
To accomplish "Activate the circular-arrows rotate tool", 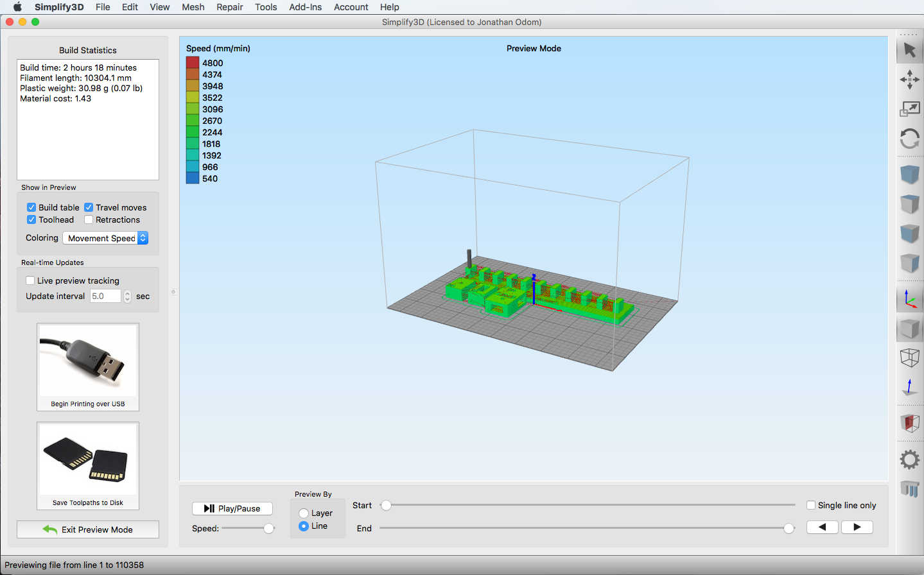I will click(909, 139).
